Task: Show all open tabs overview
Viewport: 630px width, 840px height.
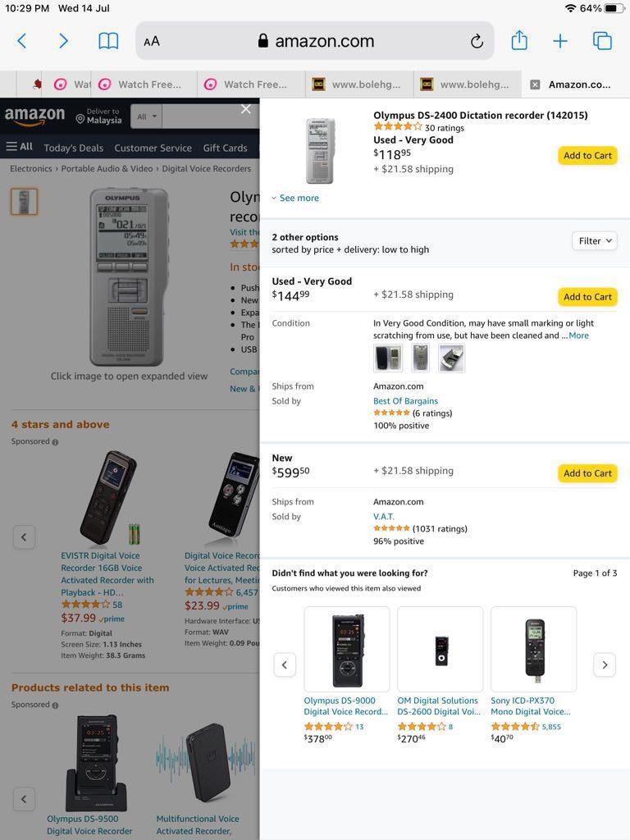Action: pos(602,40)
